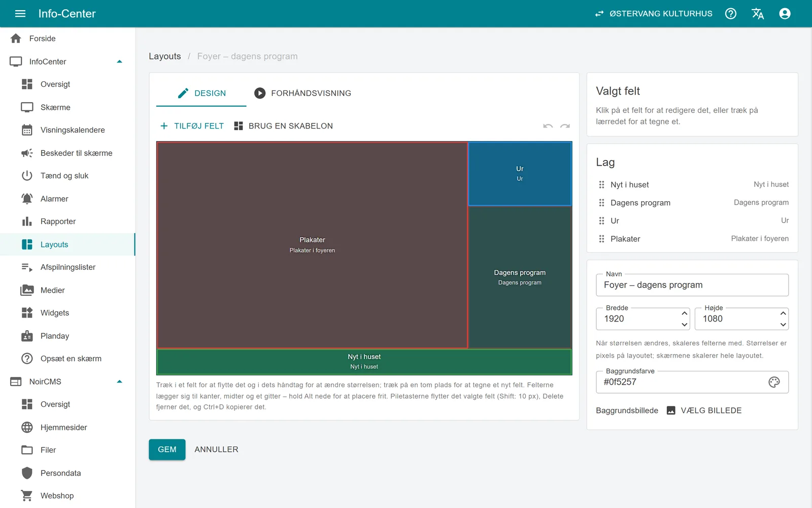The height and width of the screenshot is (508, 812).
Task: Collapse the InfoCenter sidebar section
Action: 120,61
